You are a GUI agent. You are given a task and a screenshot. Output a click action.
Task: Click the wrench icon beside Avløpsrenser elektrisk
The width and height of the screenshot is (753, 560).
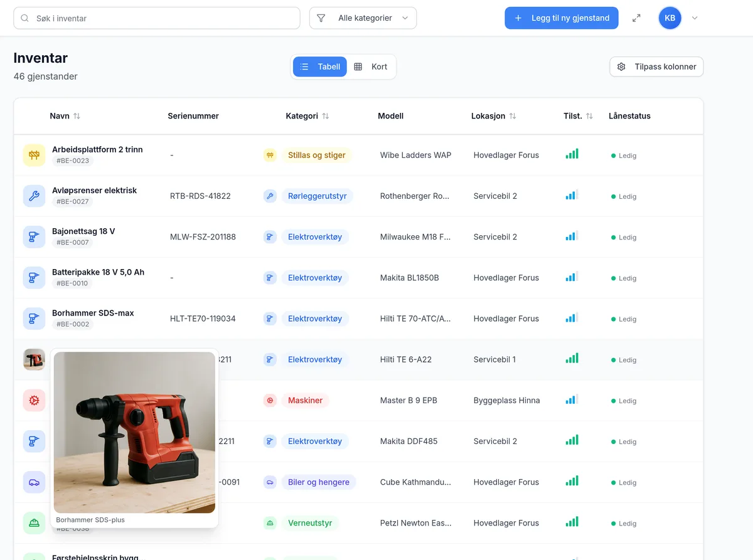click(35, 196)
